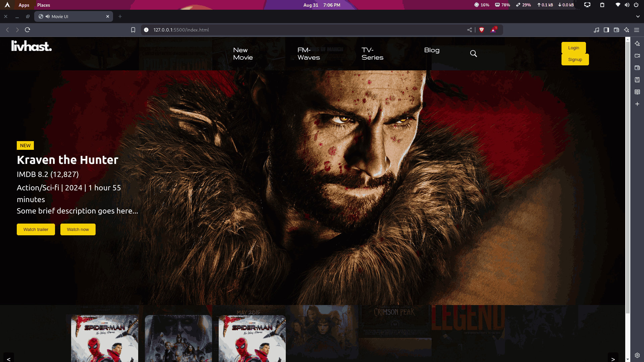Advance carousel with right arrow button

tap(613, 359)
